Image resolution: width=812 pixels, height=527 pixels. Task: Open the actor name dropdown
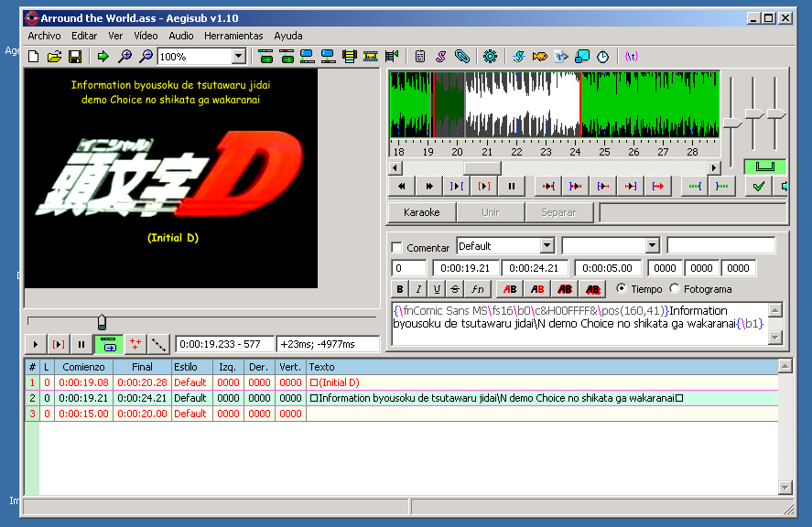(x=653, y=246)
